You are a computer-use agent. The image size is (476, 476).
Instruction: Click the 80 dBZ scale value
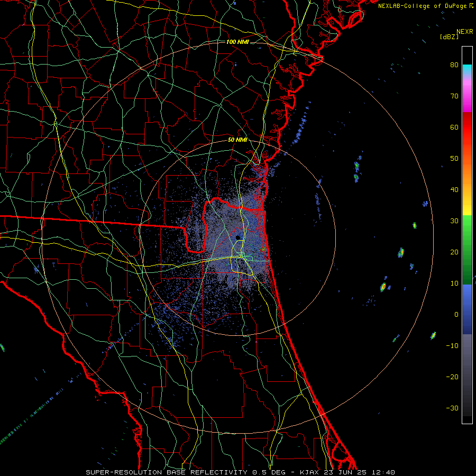point(454,65)
